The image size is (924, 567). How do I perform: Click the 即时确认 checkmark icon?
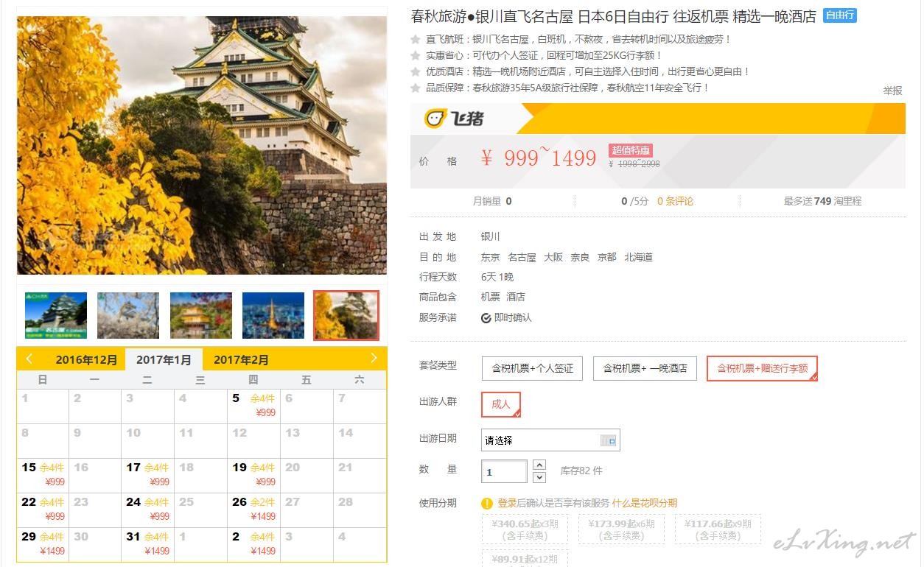(486, 318)
